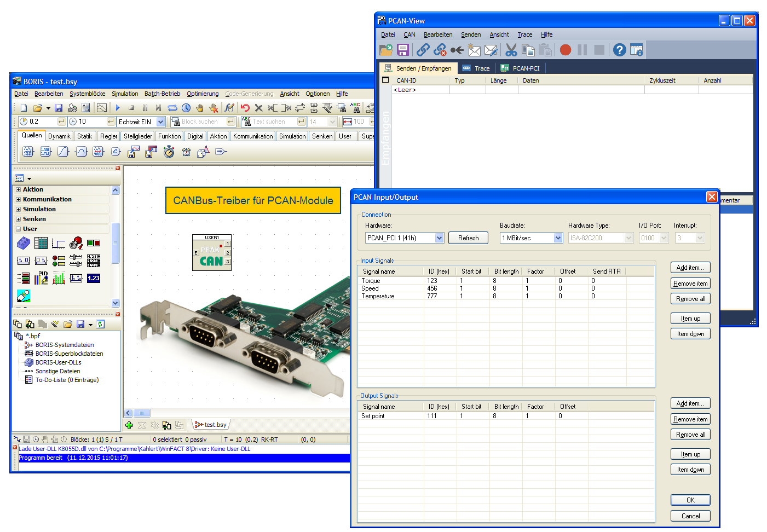The height and width of the screenshot is (532, 767).
Task: Click the connect chain-link icon in PCAN-View
Action: pos(423,50)
